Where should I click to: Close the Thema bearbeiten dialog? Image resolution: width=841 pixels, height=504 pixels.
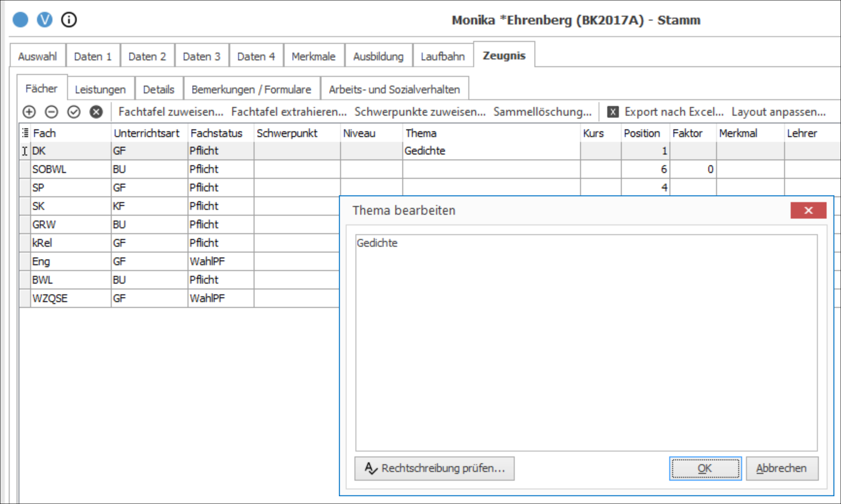pos(808,210)
